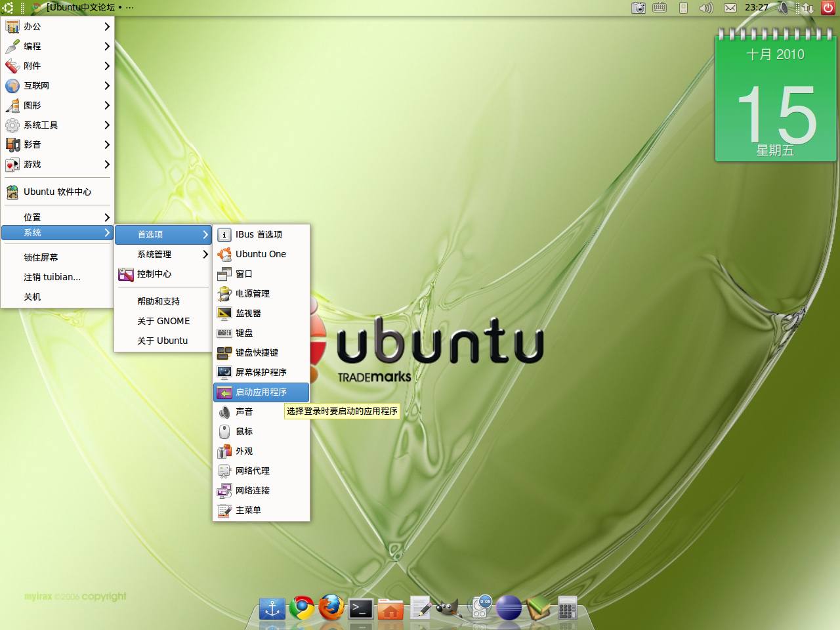Open Google Chrome from the dock

(302, 608)
